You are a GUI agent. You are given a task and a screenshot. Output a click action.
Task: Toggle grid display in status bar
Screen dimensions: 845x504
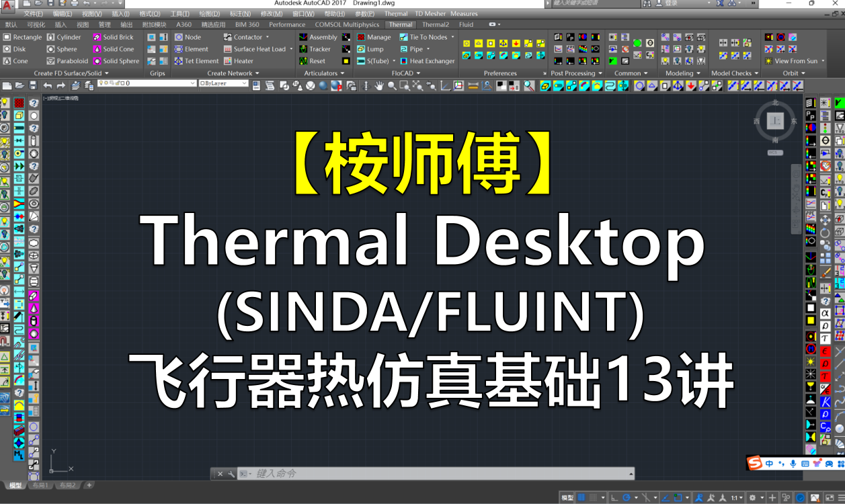(582, 498)
